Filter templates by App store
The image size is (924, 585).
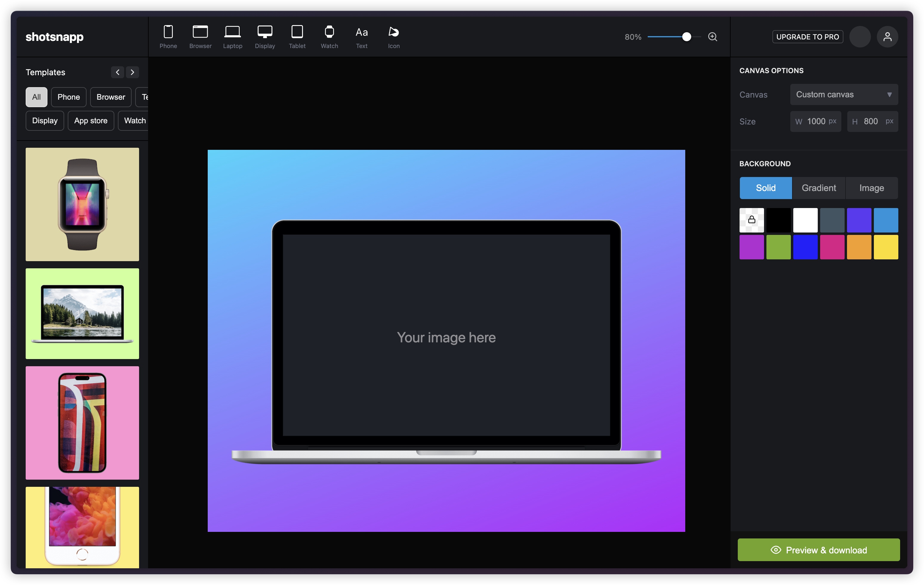coord(90,121)
